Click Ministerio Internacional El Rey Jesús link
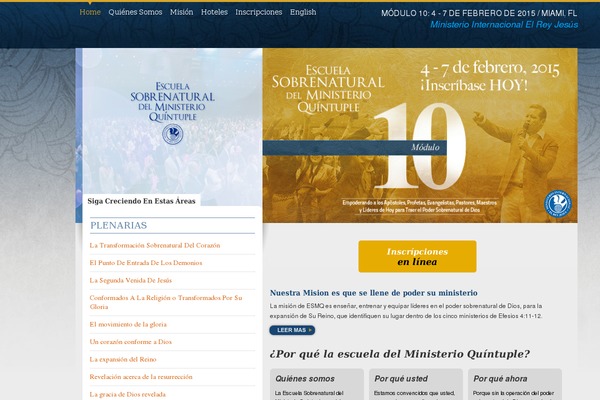 click(x=504, y=25)
